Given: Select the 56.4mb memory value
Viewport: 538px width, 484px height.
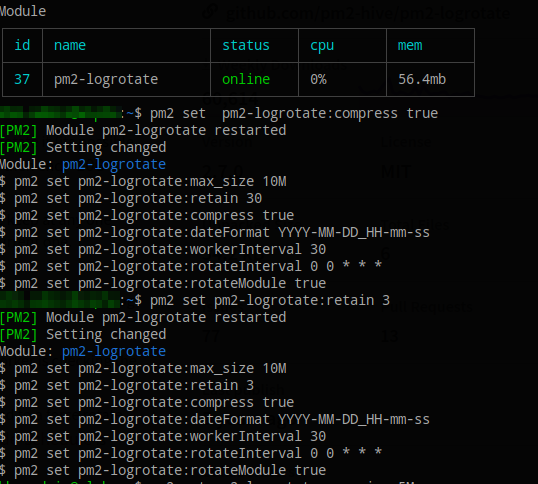Looking at the screenshot, I should (422, 79).
